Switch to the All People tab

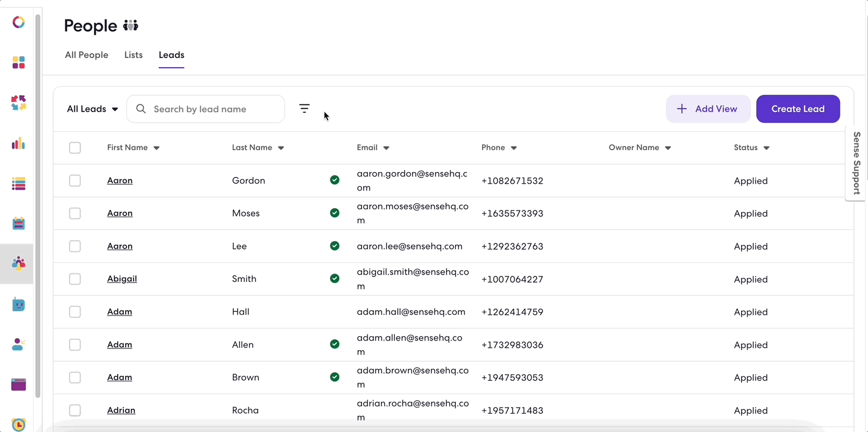point(87,55)
